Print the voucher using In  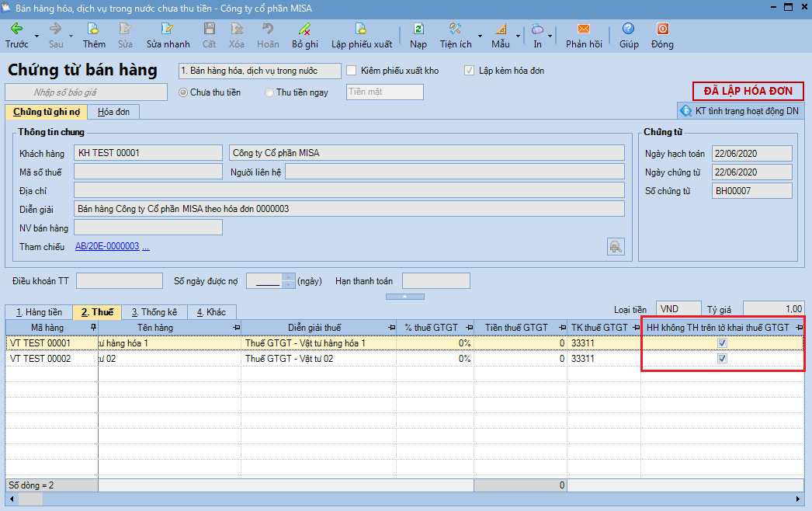click(537, 36)
